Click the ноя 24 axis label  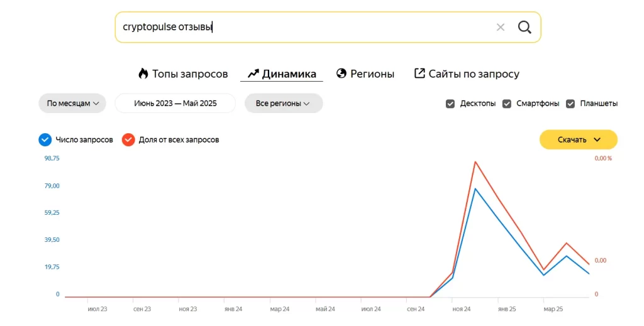click(461, 309)
